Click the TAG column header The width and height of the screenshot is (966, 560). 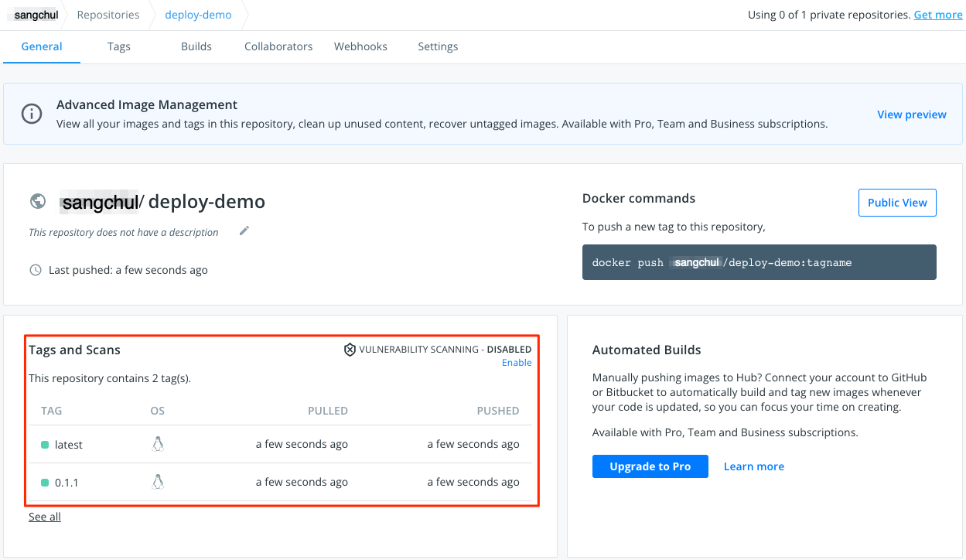click(x=52, y=411)
